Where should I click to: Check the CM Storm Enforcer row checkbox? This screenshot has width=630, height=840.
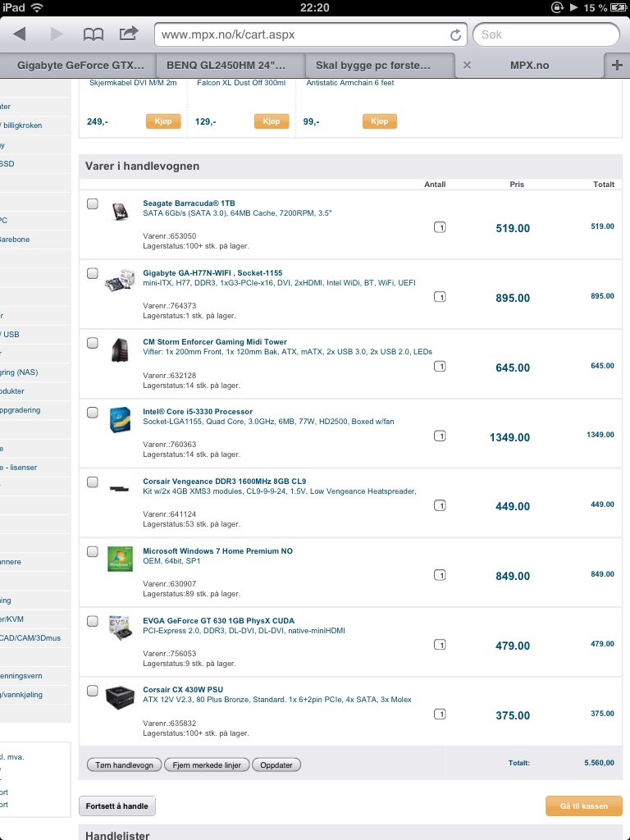[x=93, y=343]
